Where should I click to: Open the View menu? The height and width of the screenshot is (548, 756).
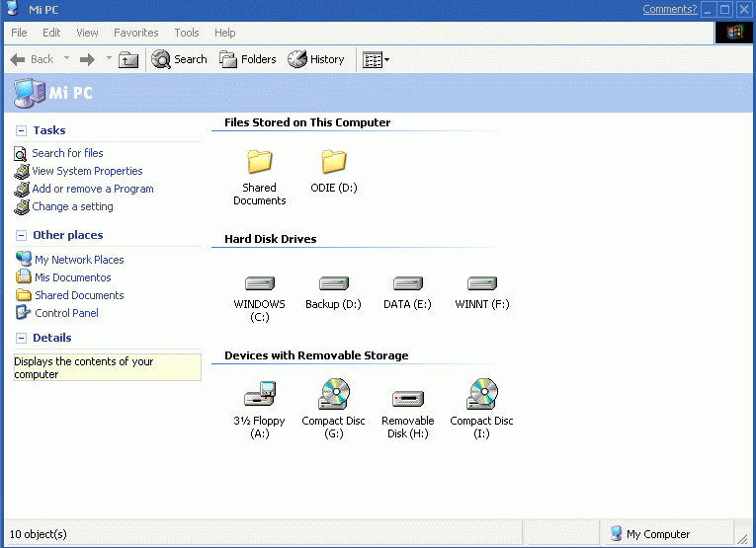[x=87, y=33]
